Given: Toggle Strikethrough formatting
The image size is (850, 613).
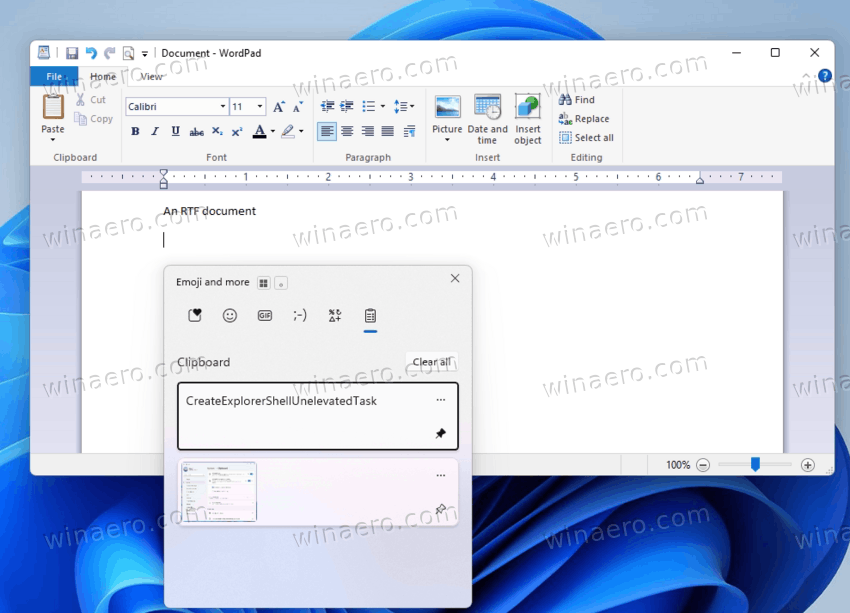Looking at the screenshot, I should [196, 132].
